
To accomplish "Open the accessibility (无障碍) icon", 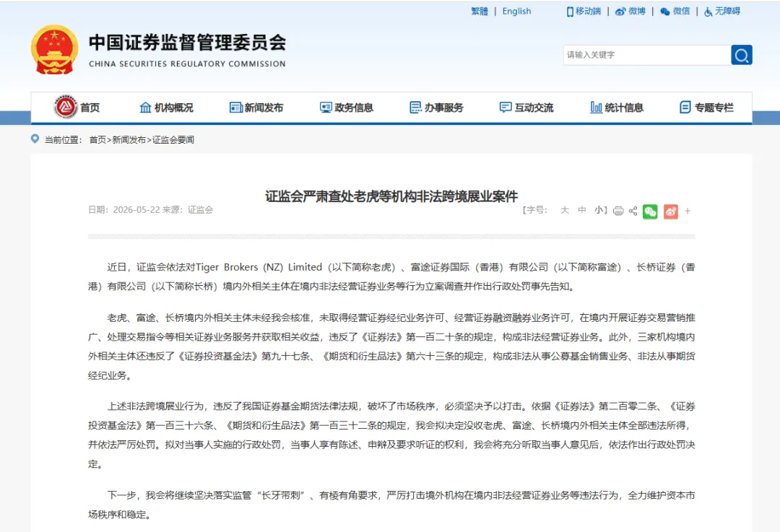I will pyautogui.click(x=708, y=12).
